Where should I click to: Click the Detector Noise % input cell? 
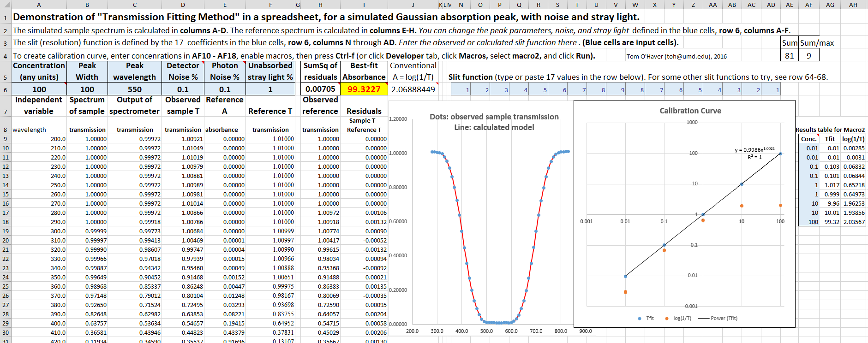pos(183,89)
